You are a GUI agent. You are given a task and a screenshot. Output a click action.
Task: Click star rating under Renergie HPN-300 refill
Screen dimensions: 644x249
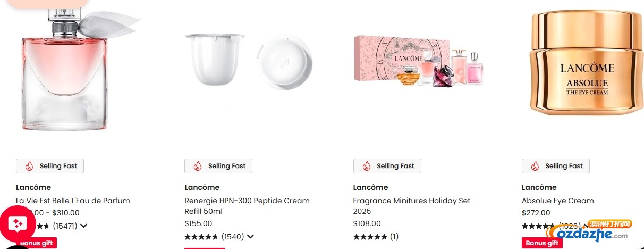[201, 237]
